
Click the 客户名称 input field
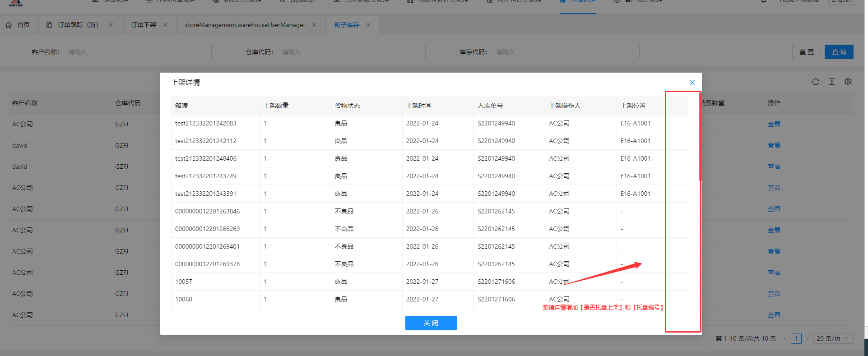(137, 52)
